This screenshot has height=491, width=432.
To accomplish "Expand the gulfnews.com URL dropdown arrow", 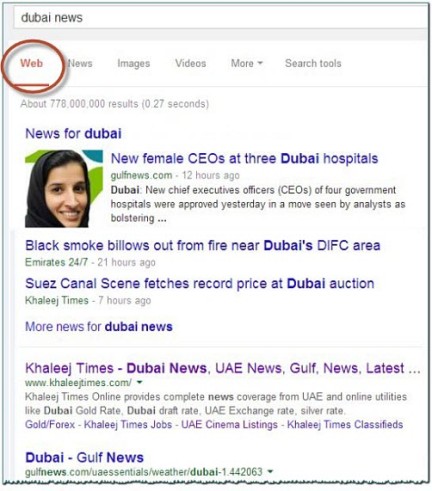I will point(270,472).
